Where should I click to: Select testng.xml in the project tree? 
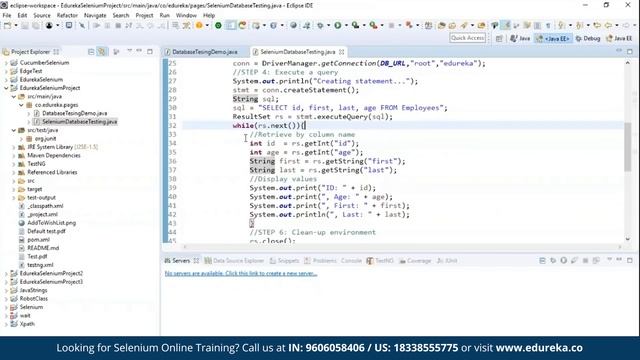tap(40, 265)
